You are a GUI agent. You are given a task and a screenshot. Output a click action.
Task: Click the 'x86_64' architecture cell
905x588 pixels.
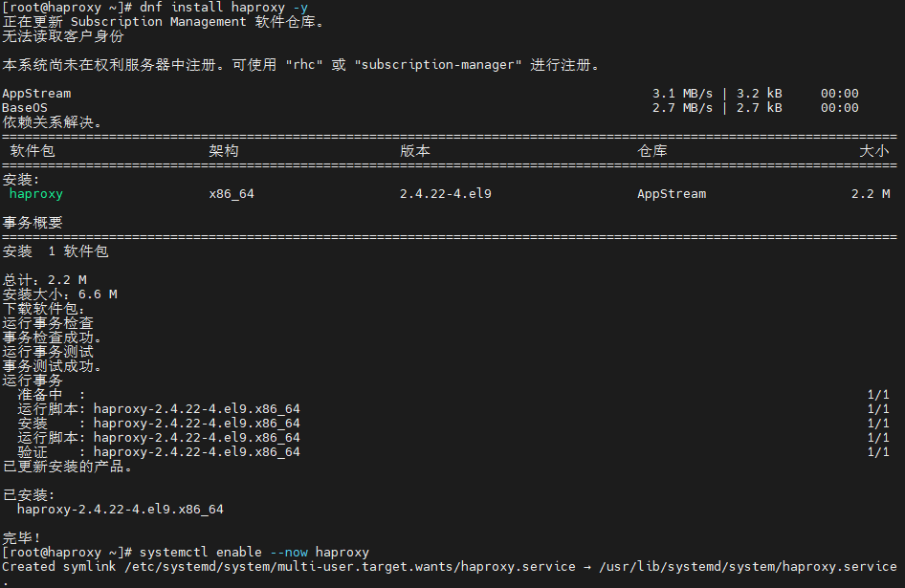click(232, 194)
